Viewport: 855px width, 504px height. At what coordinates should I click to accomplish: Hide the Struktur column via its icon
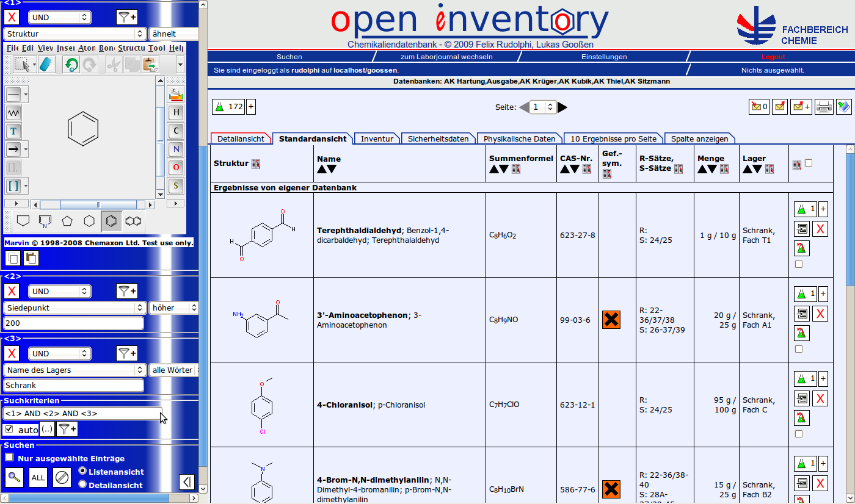click(256, 164)
